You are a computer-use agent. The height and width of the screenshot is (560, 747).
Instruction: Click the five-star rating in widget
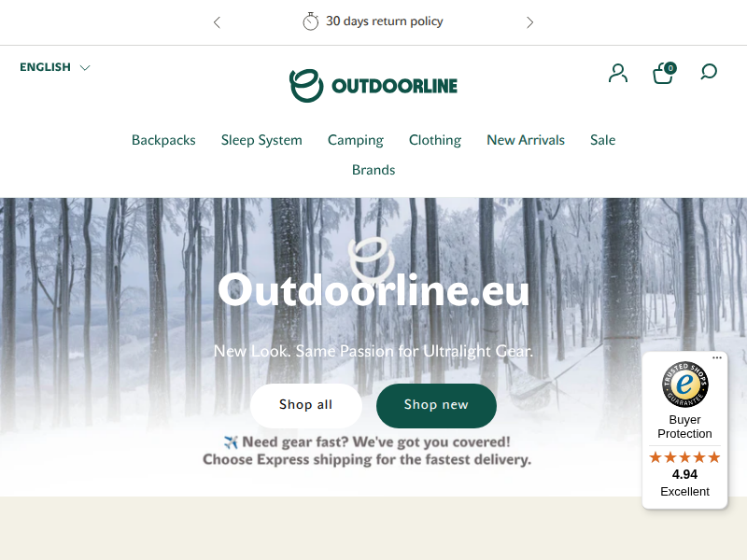[x=684, y=457]
